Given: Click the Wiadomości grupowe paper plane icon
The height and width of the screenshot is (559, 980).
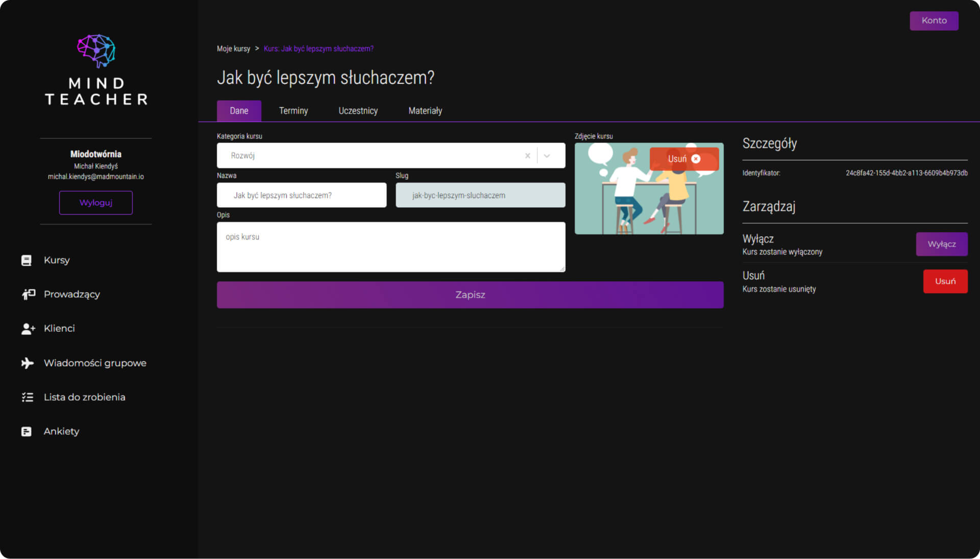Looking at the screenshot, I should [28, 363].
